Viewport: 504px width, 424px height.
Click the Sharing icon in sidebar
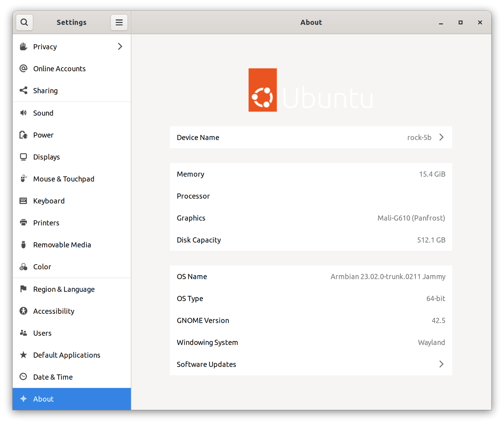tap(23, 90)
